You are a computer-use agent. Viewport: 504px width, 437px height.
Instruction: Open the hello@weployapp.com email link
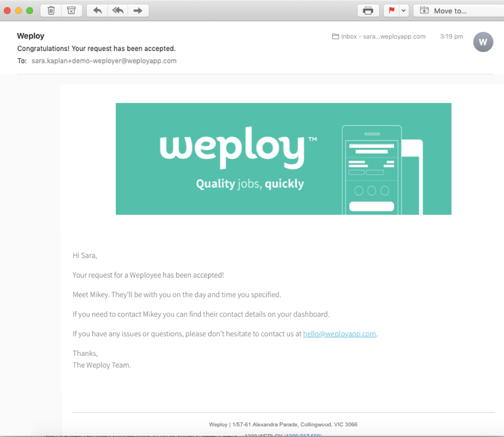click(339, 334)
